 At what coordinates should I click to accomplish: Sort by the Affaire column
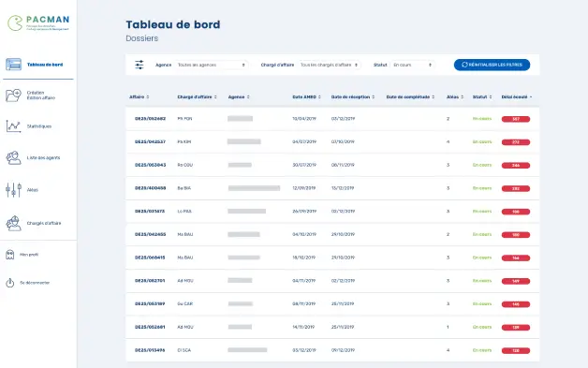pyautogui.click(x=140, y=97)
